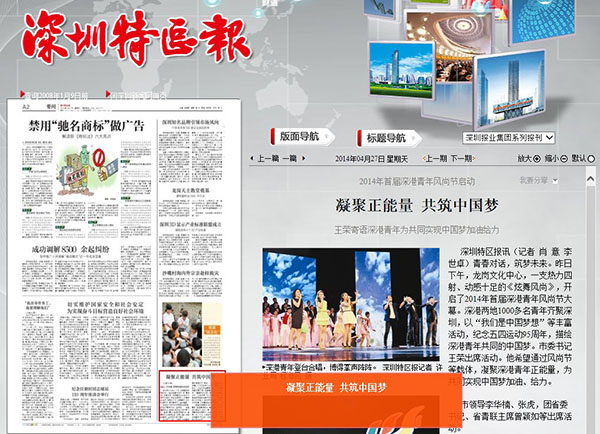Click the stage performance photo in article
Viewport: 600px width, 434px height.
351,304
